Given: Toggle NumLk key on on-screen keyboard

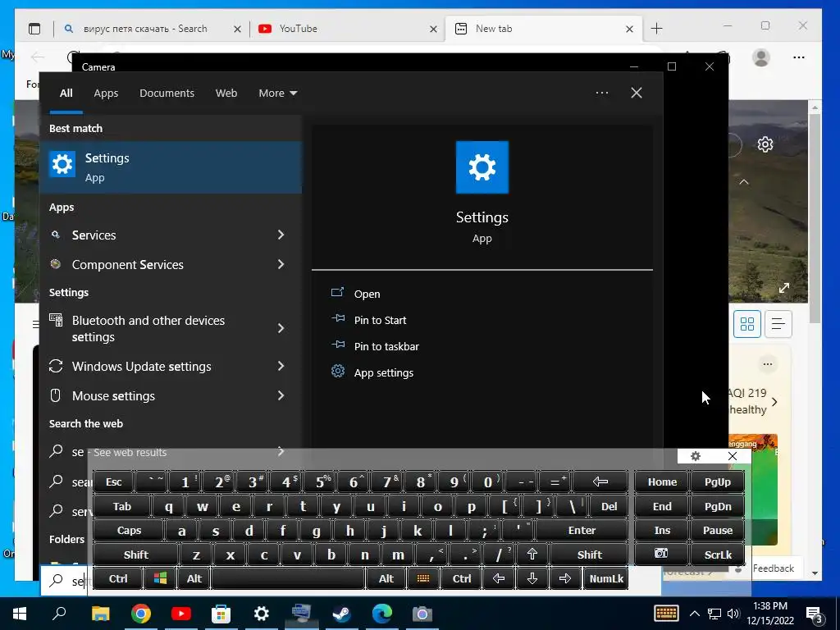Looking at the screenshot, I should (606, 578).
